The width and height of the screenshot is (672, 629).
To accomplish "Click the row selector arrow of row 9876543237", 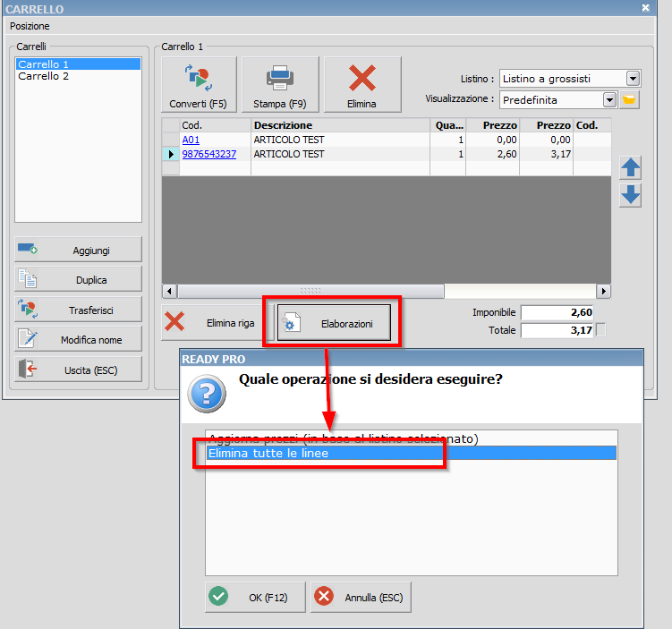I will (x=171, y=154).
